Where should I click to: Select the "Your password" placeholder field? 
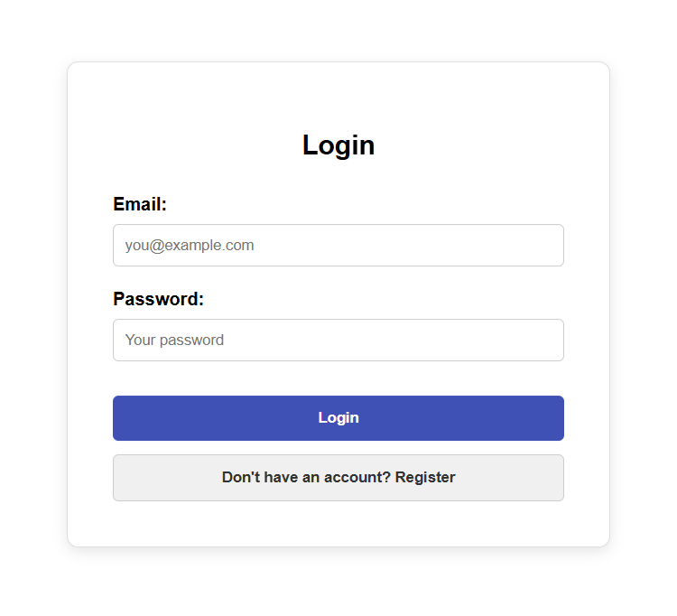pos(338,341)
